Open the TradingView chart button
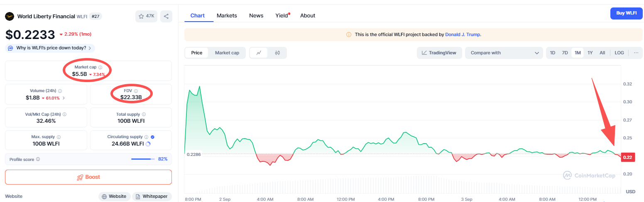Screen dimensions: 644x202 point(439,53)
